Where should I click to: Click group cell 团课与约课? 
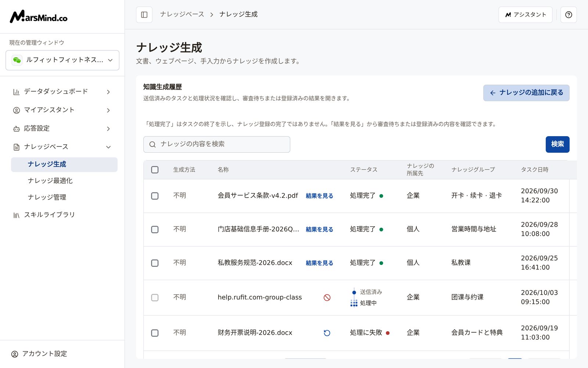(467, 297)
